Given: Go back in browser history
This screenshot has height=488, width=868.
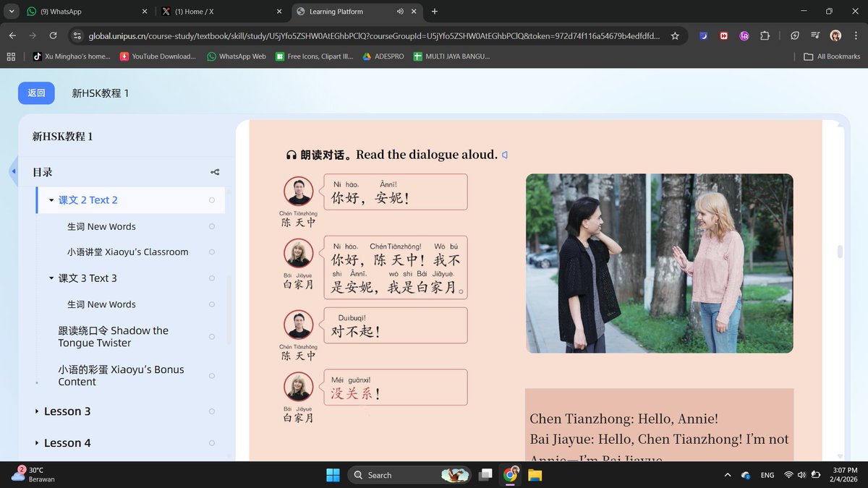Looking at the screenshot, I should (x=12, y=35).
